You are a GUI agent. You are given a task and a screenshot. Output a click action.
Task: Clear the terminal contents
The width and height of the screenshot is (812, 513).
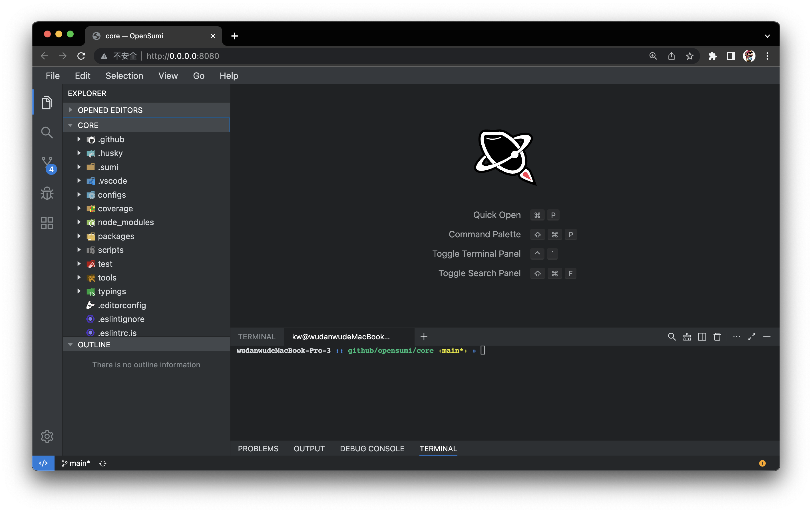[687, 336]
